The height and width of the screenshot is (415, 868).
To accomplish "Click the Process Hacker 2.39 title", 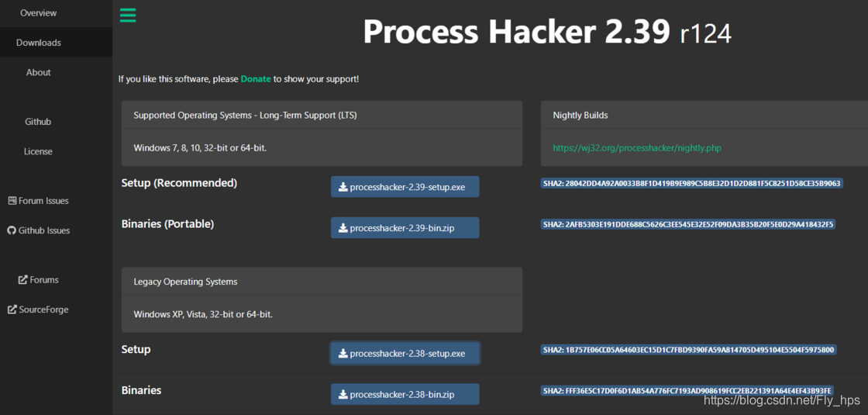I will click(x=517, y=32).
